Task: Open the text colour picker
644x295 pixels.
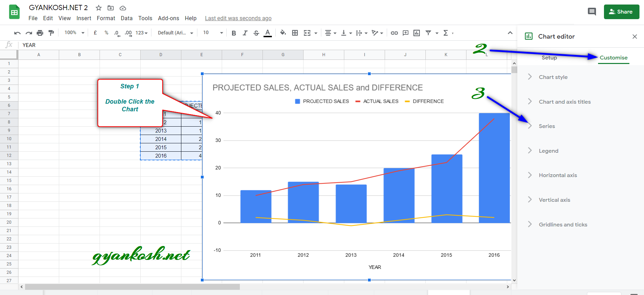Action: tap(268, 33)
